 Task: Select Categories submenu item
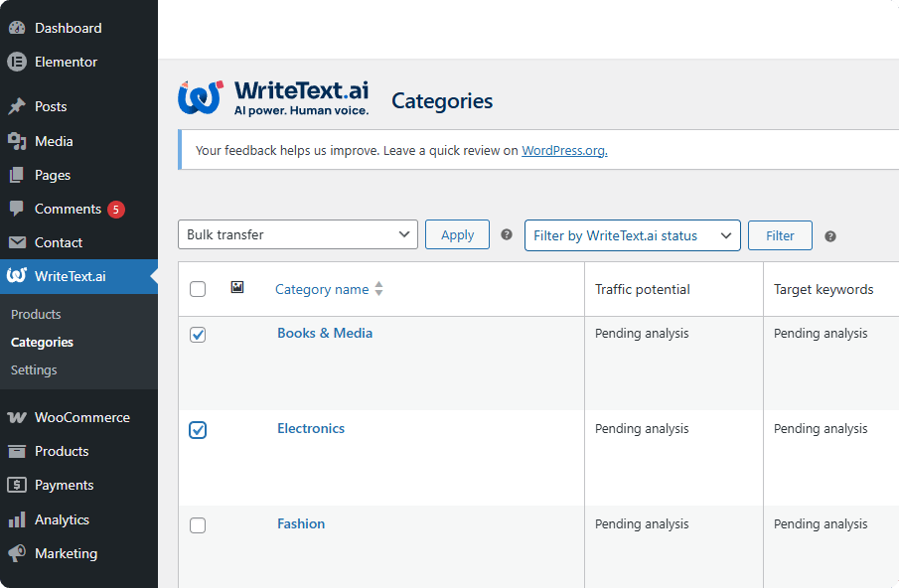(x=43, y=342)
